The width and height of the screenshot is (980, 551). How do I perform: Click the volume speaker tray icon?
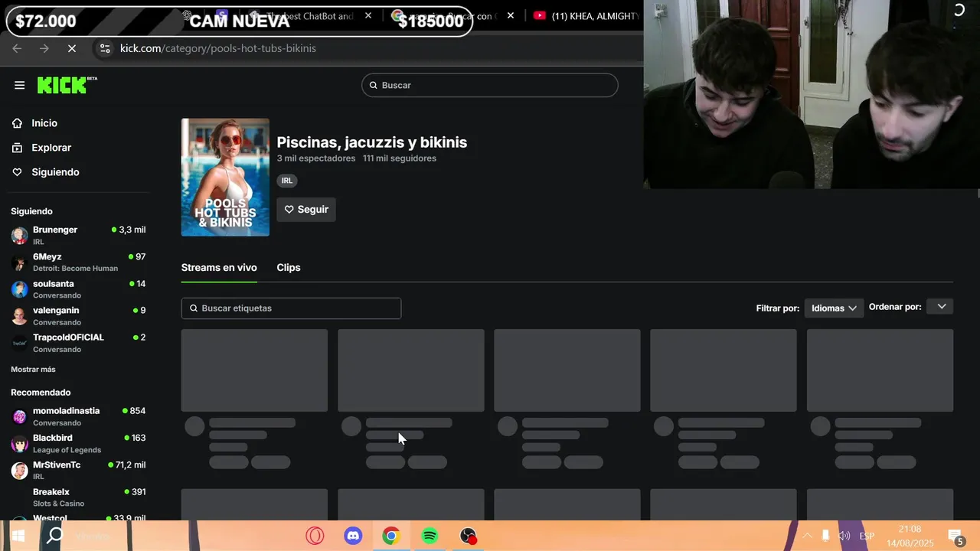coord(844,536)
